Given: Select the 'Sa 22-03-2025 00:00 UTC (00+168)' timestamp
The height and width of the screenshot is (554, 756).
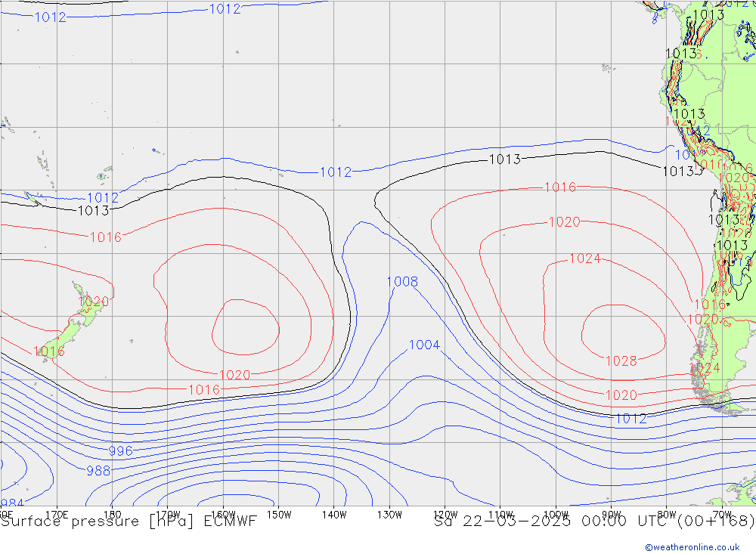Looking at the screenshot, I should click(x=594, y=522).
